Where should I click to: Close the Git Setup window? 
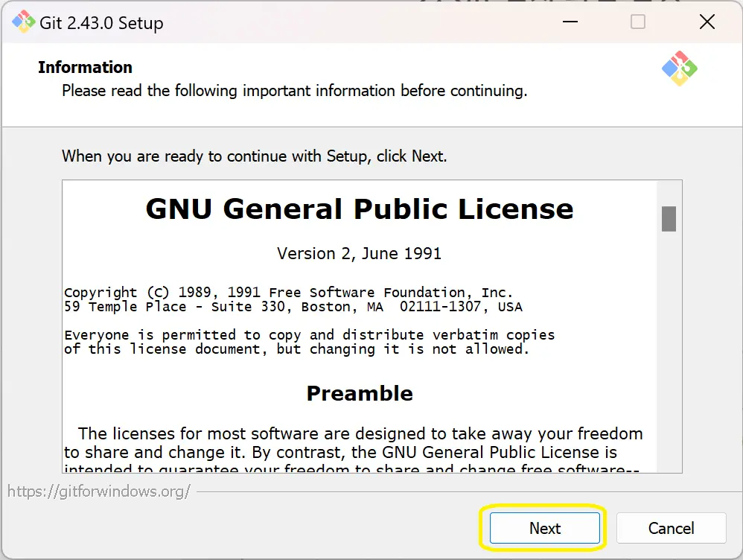(707, 22)
